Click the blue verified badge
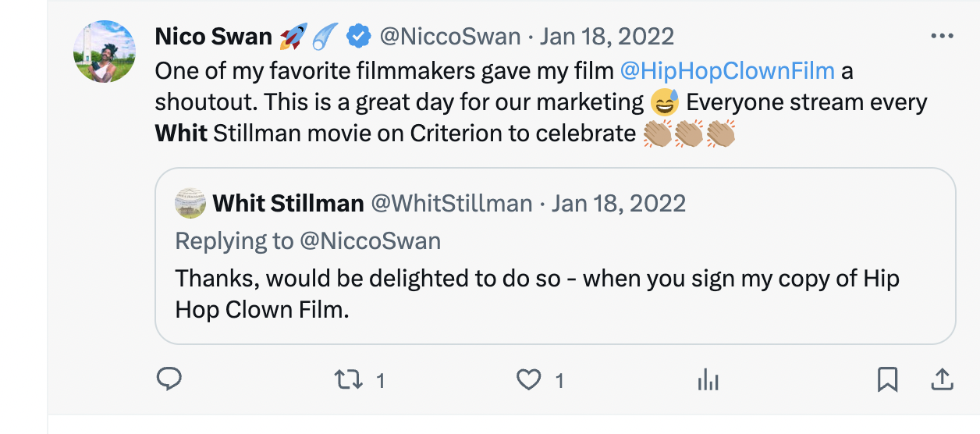Image resolution: width=980 pixels, height=434 pixels. (x=358, y=36)
